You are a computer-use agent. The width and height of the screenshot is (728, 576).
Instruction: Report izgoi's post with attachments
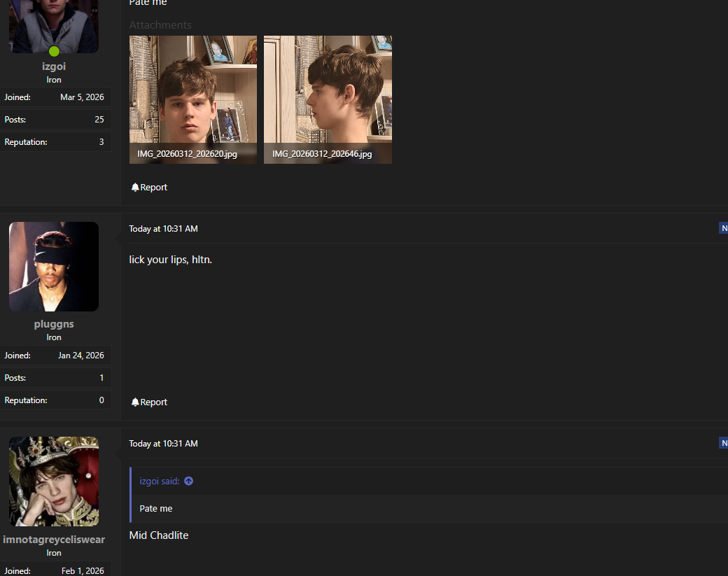(x=149, y=187)
